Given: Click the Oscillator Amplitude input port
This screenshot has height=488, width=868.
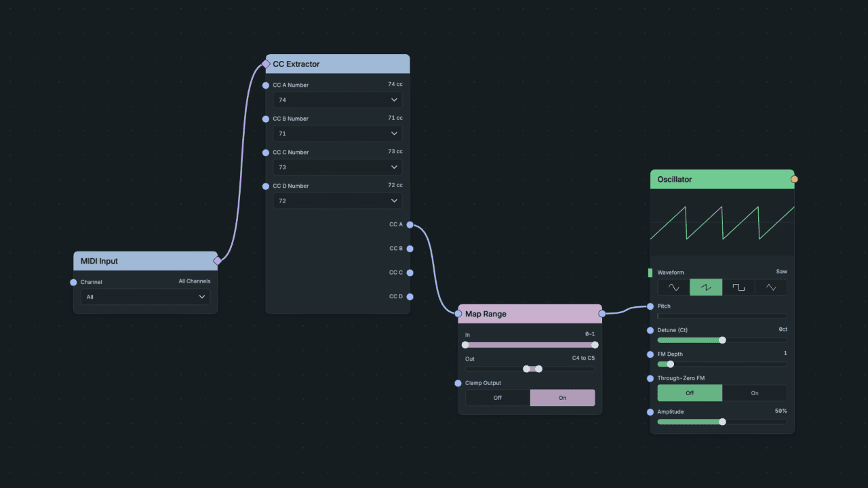Looking at the screenshot, I should pyautogui.click(x=651, y=412).
